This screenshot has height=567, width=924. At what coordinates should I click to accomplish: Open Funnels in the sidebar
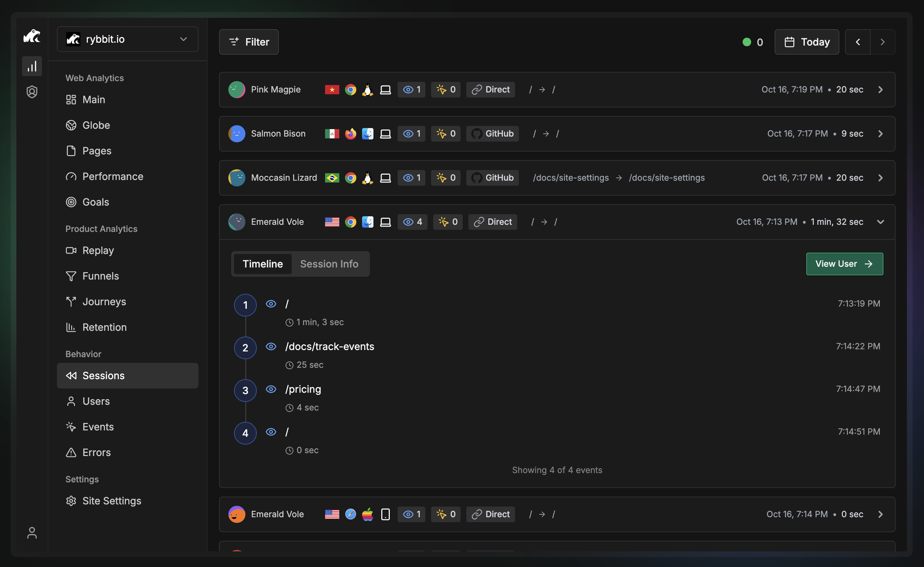point(101,276)
